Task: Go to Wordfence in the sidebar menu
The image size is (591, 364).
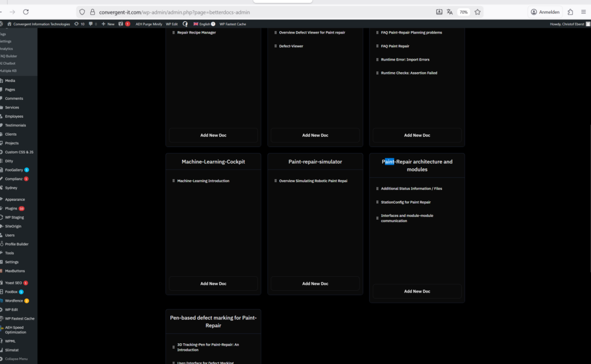Action: [14, 301]
